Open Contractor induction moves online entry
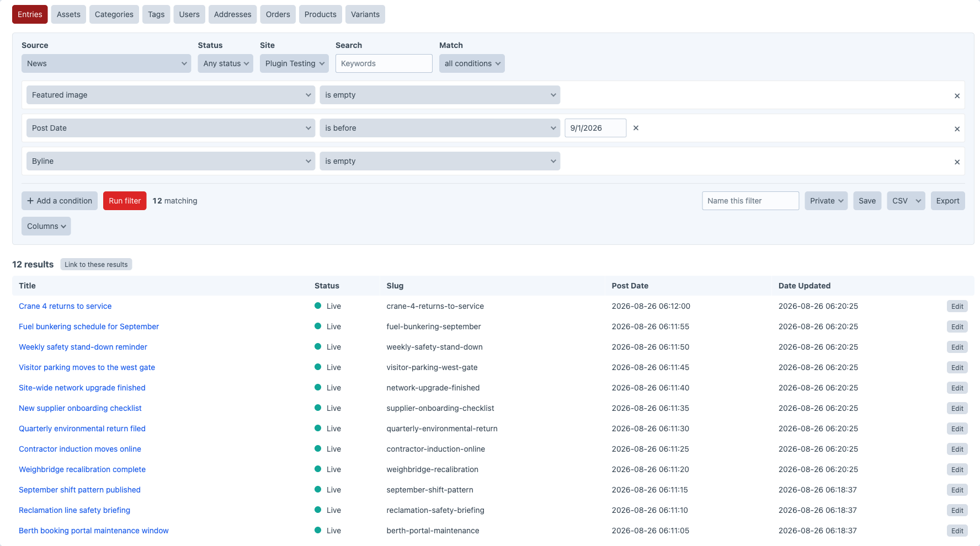The width and height of the screenshot is (980, 546). coord(80,449)
